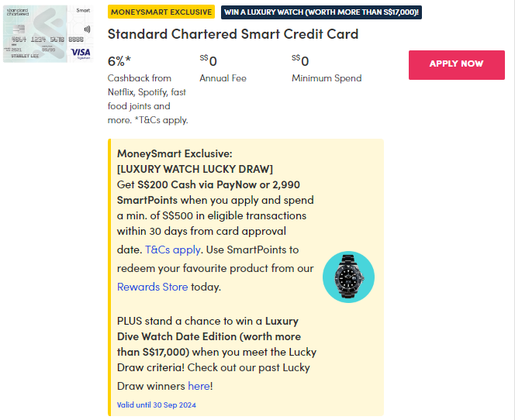The width and height of the screenshot is (515, 420).
Task: Click the S$0 Minimum Spend value
Action: click(x=301, y=61)
